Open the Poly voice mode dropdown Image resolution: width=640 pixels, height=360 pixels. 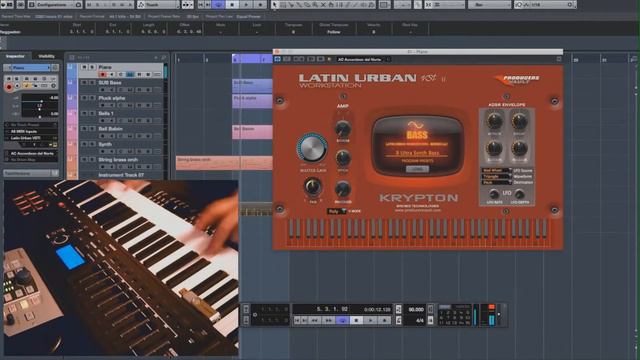click(337, 211)
